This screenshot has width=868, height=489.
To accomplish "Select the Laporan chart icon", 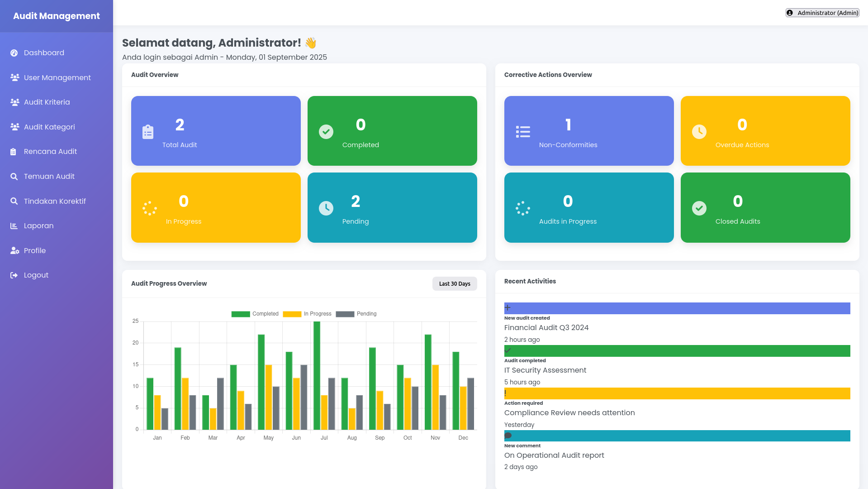I will (x=14, y=225).
